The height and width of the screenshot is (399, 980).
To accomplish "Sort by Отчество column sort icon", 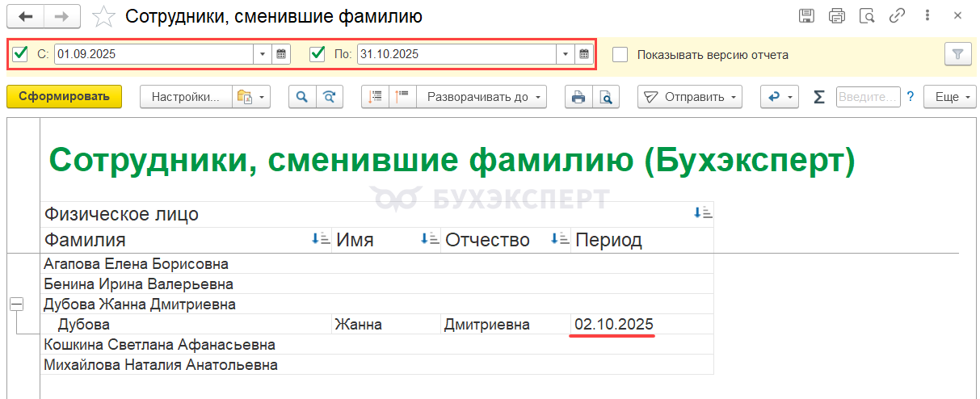I will pyautogui.click(x=558, y=239).
